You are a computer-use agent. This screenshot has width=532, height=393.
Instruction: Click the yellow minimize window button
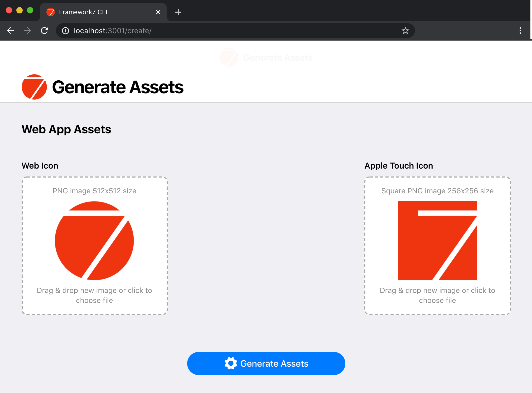(x=20, y=10)
